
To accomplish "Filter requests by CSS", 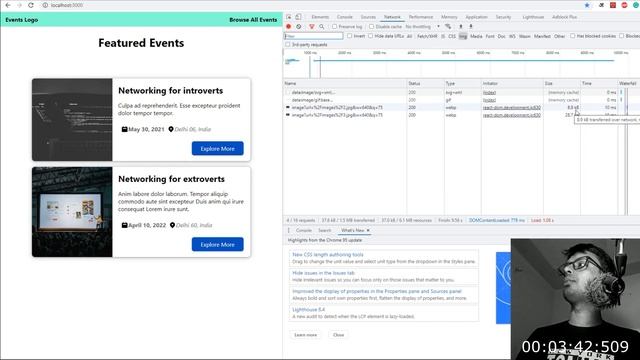I will pos(452,36).
